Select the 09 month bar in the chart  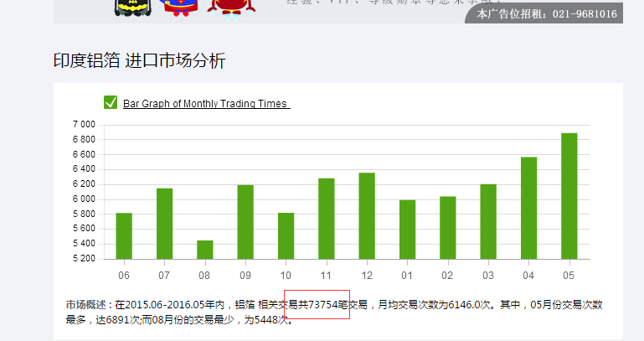click(x=245, y=222)
